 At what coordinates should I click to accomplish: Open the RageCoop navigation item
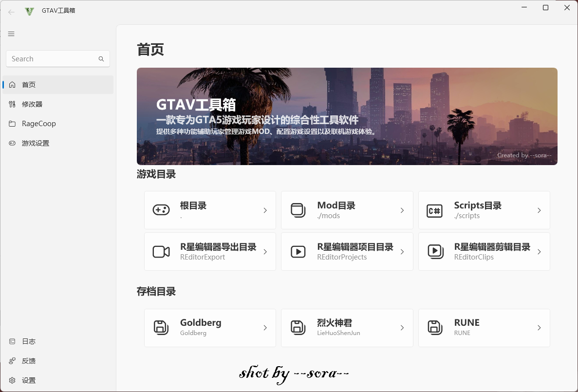58,124
